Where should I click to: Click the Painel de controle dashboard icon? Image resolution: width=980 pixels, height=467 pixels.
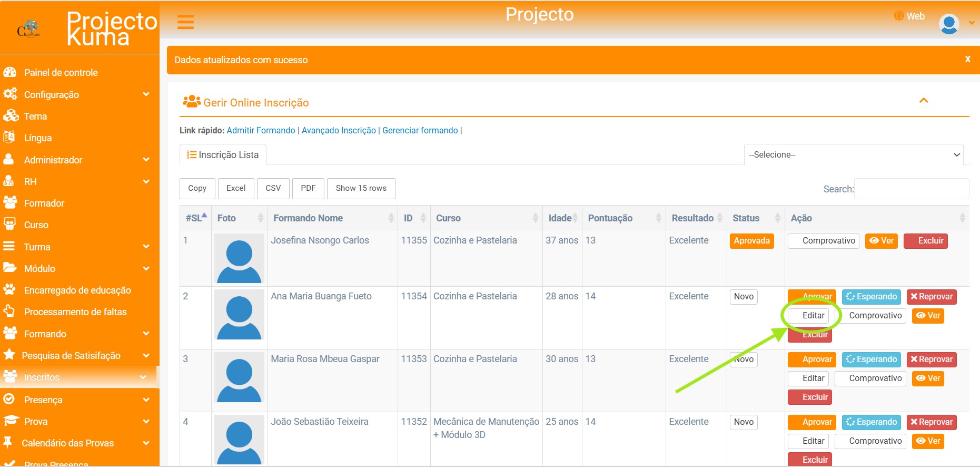coord(9,73)
